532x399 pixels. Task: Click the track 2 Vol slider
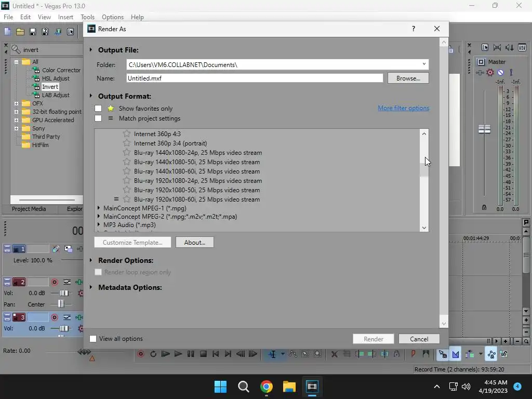tap(64, 293)
